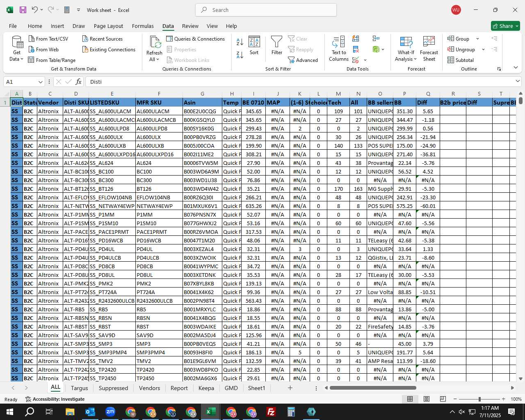This screenshot has height=420, width=525.
Task: Click Sort A to Z icon
Action: (x=240, y=42)
